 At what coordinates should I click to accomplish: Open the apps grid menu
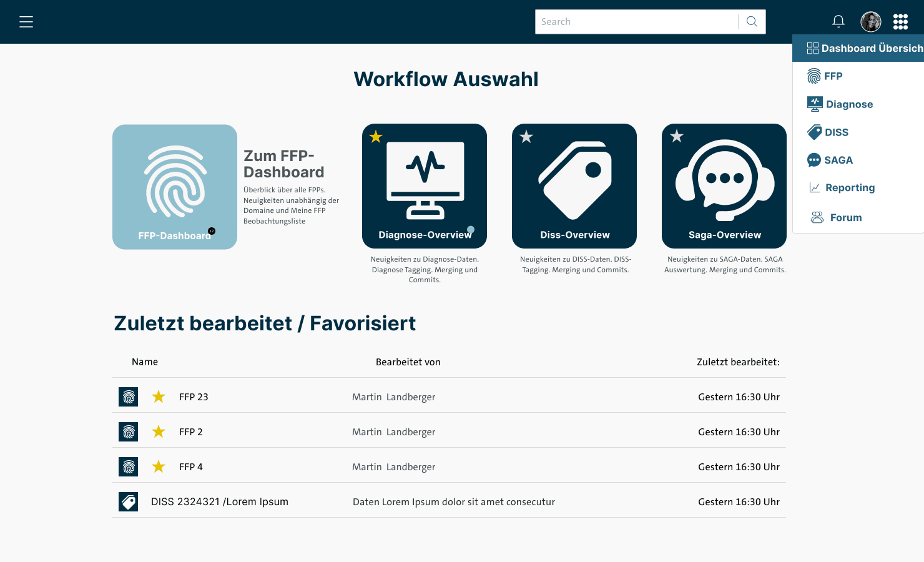[x=900, y=21]
